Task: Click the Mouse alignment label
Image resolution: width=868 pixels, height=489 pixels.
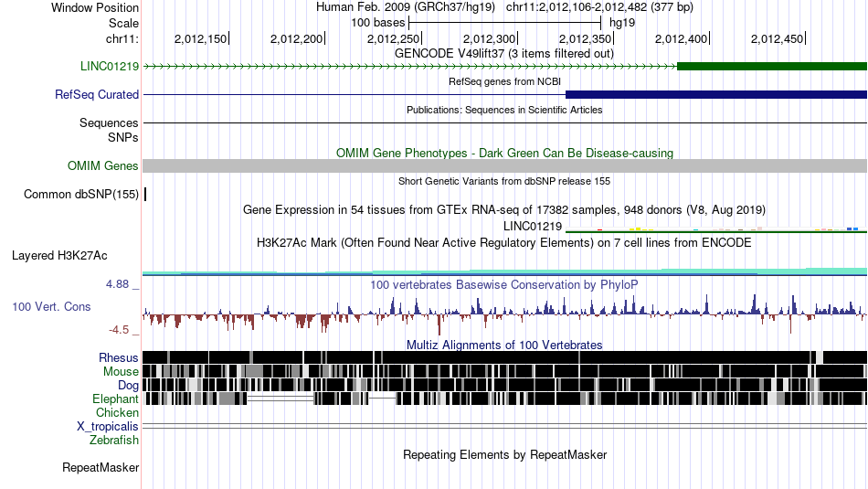Action: tap(121, 372)
